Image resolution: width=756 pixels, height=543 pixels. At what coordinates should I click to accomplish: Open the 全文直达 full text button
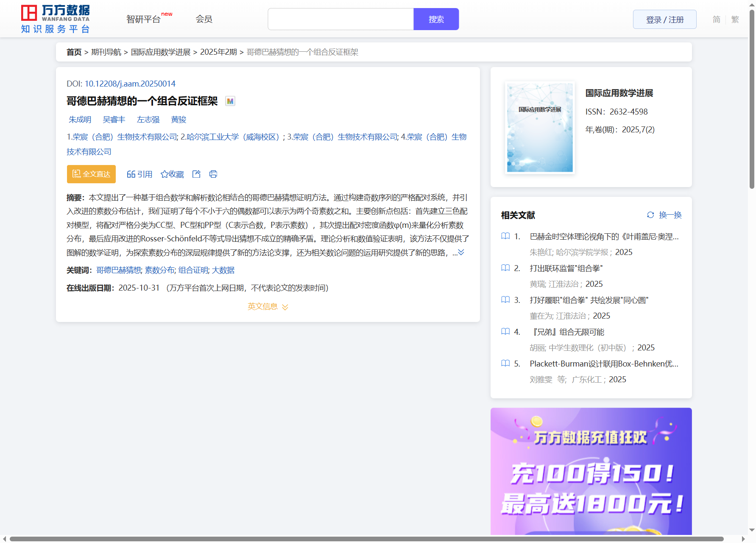pyautogui.click(x=91, y=174)
